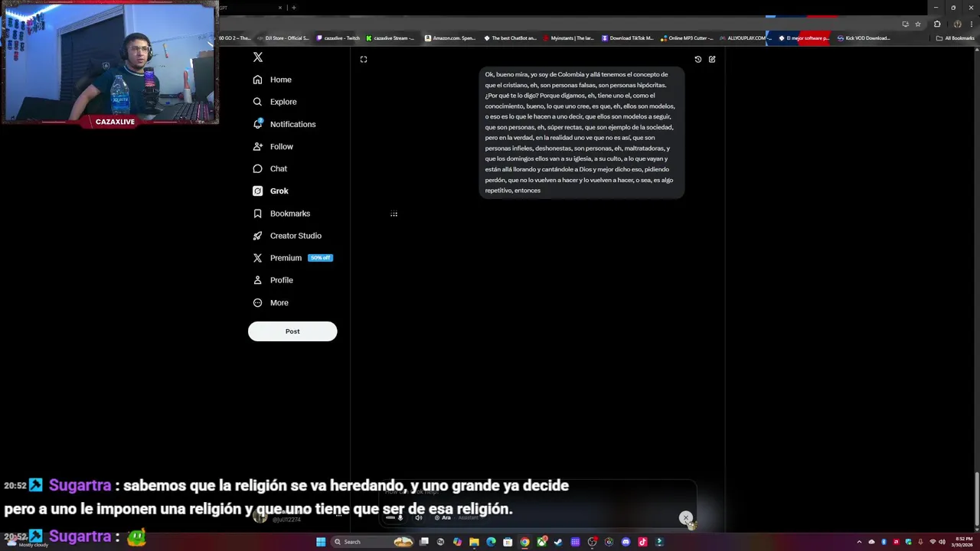Open the Online MP3 Cutter bookmark

[687, 38]
